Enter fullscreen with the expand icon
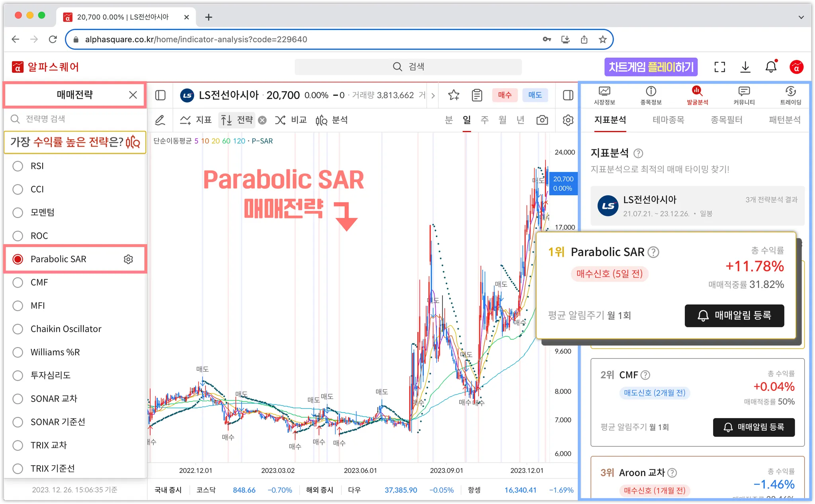The image size is (815, 504). 719,67
